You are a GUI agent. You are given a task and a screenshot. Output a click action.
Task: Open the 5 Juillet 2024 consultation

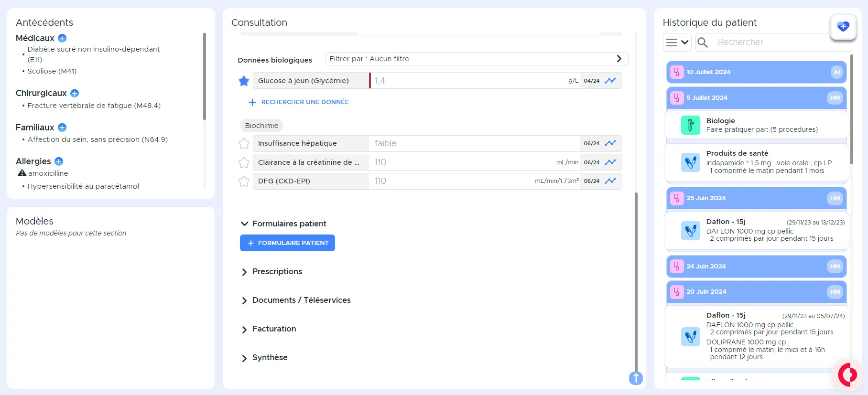coord(757,98)
